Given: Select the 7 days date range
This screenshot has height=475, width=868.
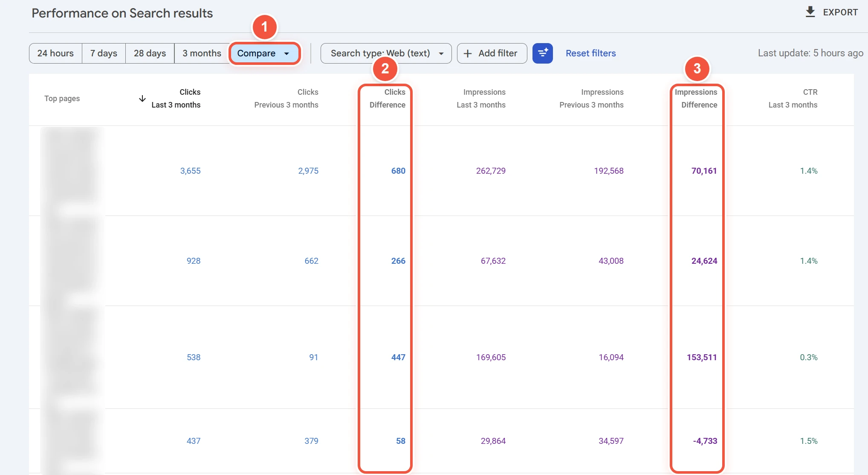Looking at the screenshot, I should [104, 53].
